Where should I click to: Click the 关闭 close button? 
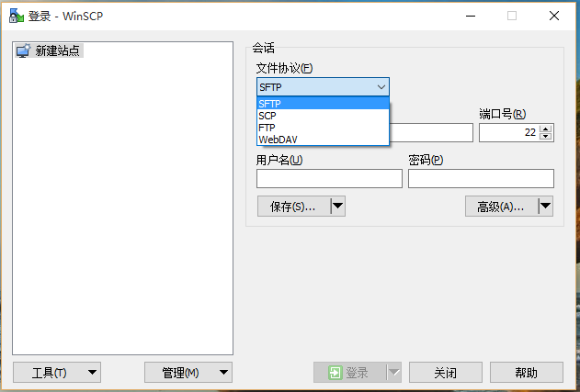coord(446,373)
